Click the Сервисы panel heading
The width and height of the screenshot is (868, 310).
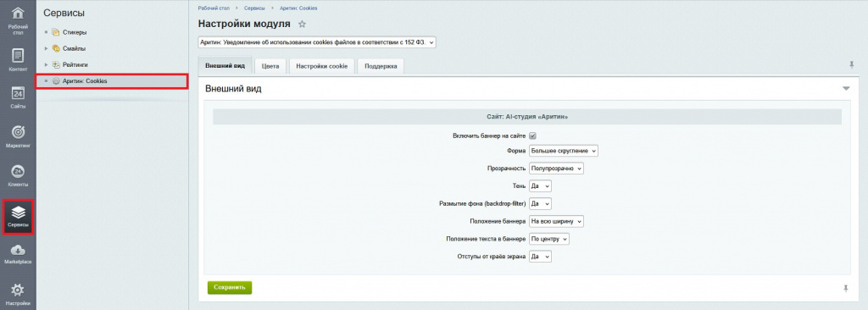tap(64, 13)
